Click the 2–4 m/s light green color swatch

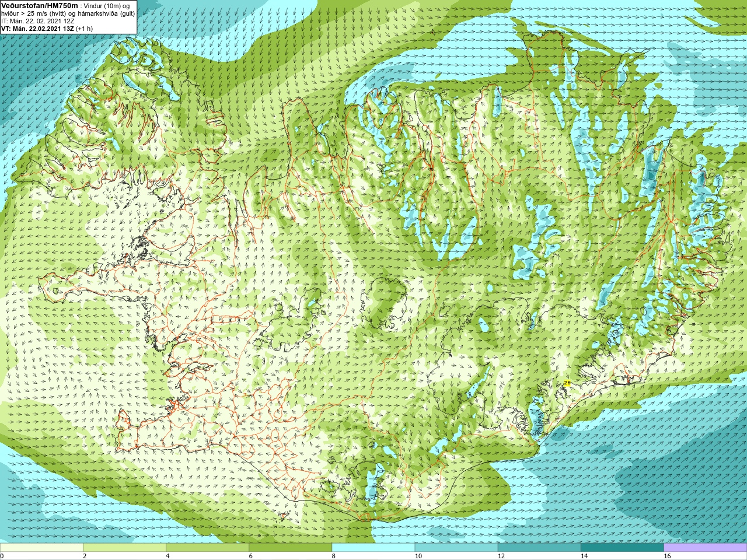[x=124, y=548]
